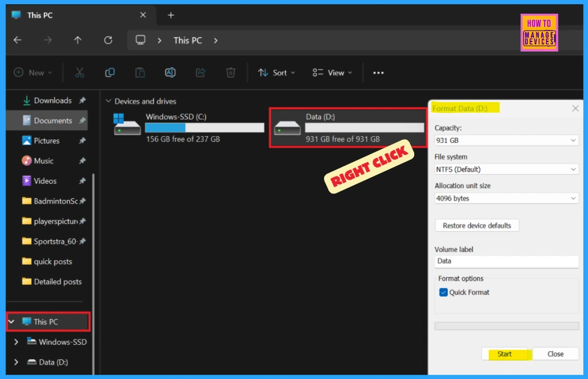The width and height of the screenshot is (588, 379).
Task: Expand the Windows-SSD tree node
Action: coord(16,342)
